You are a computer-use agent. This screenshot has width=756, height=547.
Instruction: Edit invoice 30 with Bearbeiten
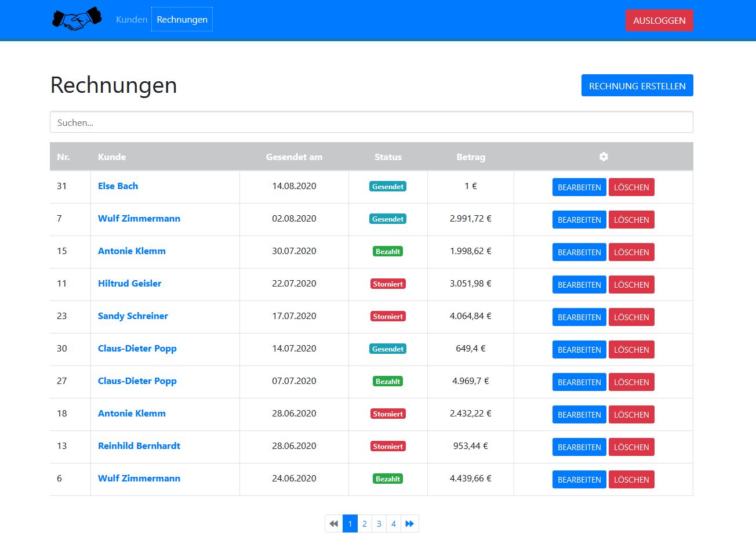click(x=579, y=350)
